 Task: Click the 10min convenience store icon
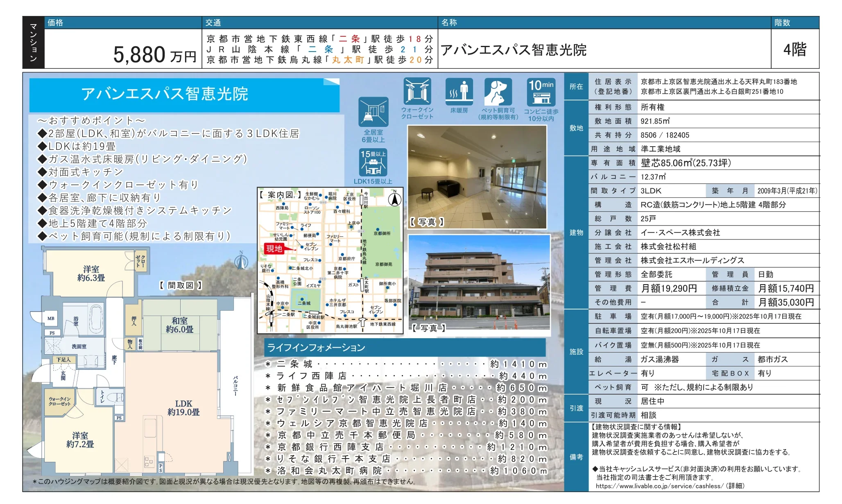[541, 92]
